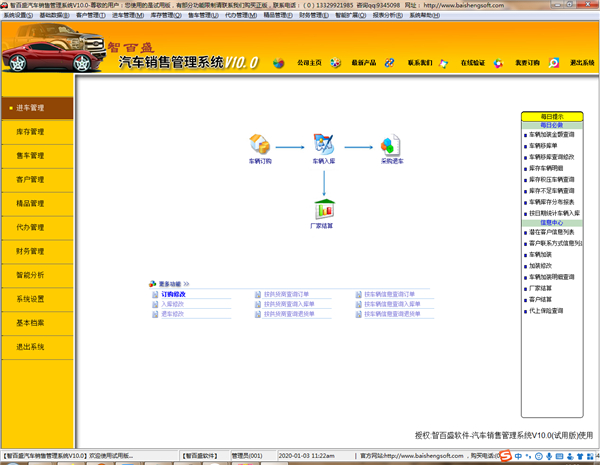This screenshot has height=465, width=600.
Task: Click the 按供货商查询订单 link
Action: pyautogui.click(x=286, y=294)
